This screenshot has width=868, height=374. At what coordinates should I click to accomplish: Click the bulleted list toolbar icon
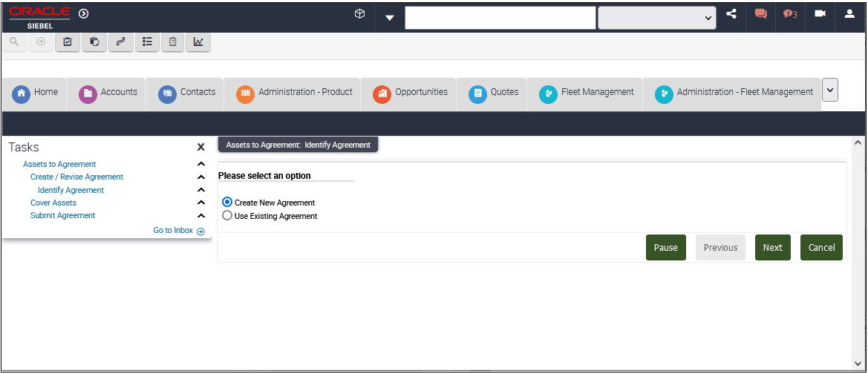(x=147, y=42)
